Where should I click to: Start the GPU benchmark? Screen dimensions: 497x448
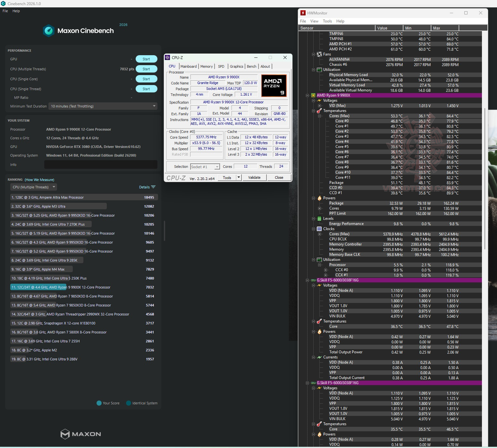(x=146, y=59)
